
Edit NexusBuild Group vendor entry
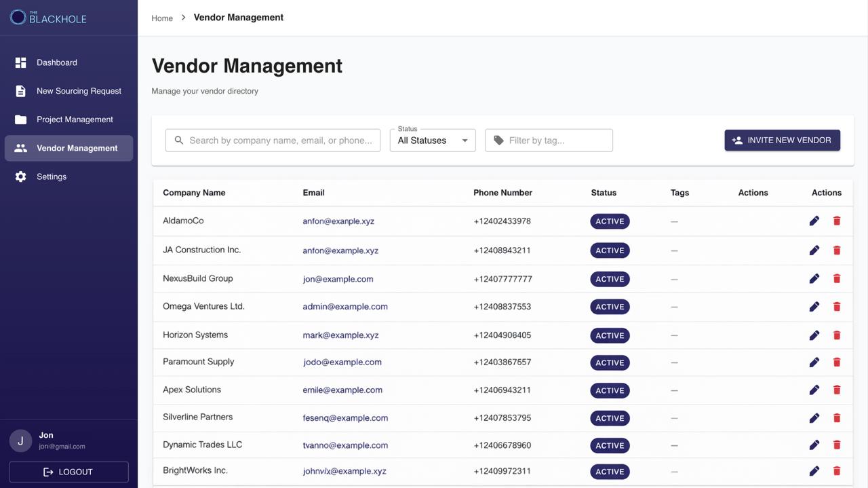[814, 279]
